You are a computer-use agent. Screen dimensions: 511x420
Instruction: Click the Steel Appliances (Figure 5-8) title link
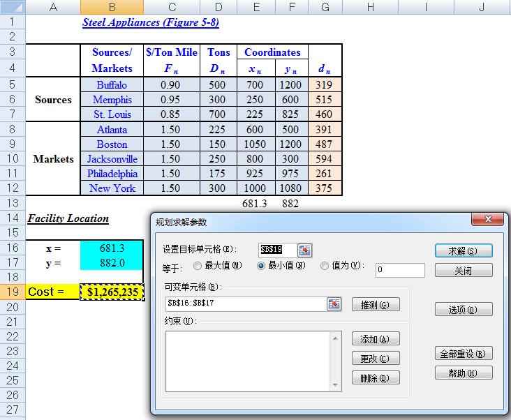[x=151, y=22]
